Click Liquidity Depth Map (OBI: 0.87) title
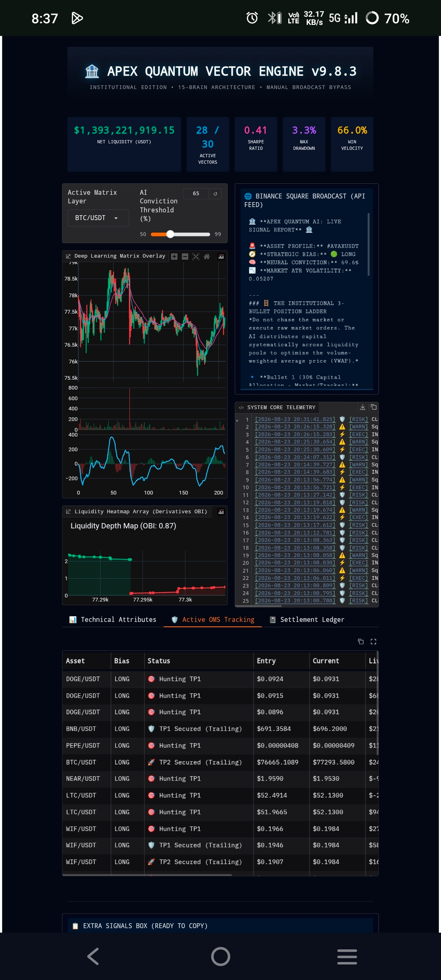 [x=123, y=526]
